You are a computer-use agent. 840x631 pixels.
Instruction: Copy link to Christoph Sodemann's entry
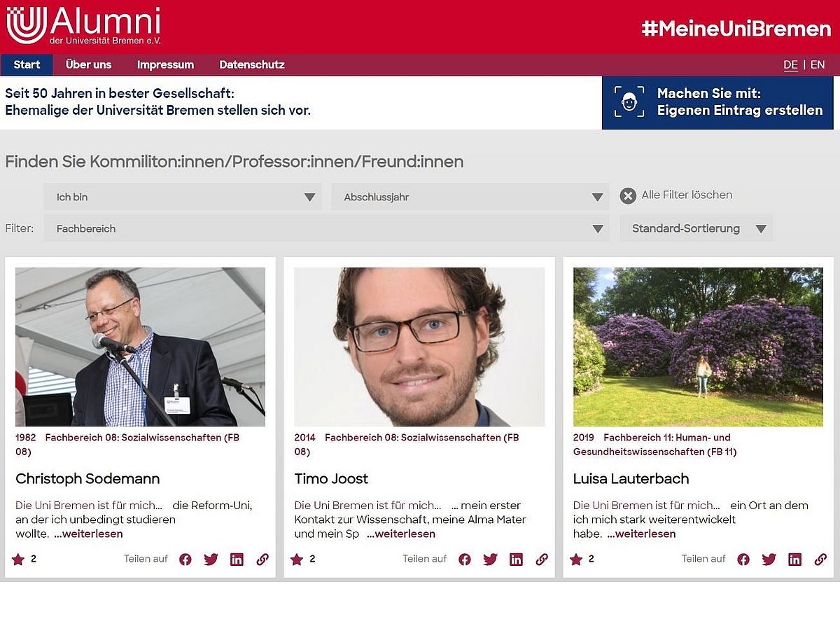point(262,560)
